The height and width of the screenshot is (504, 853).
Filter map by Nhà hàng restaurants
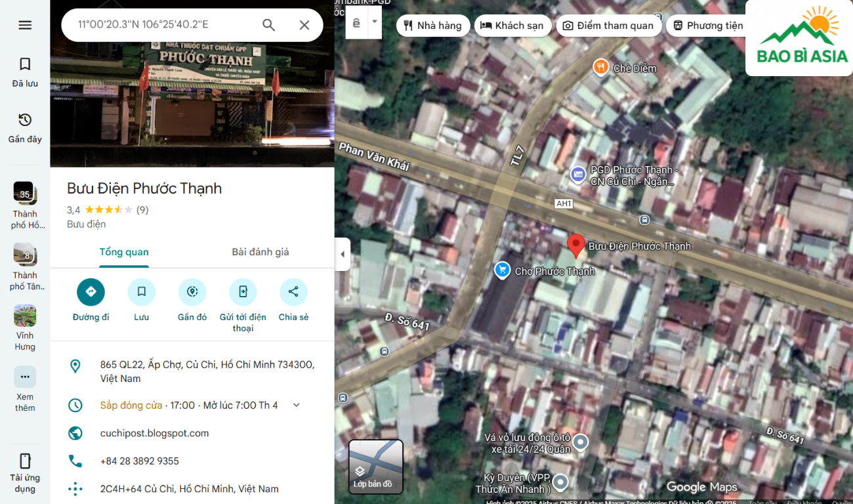(432, 26)
